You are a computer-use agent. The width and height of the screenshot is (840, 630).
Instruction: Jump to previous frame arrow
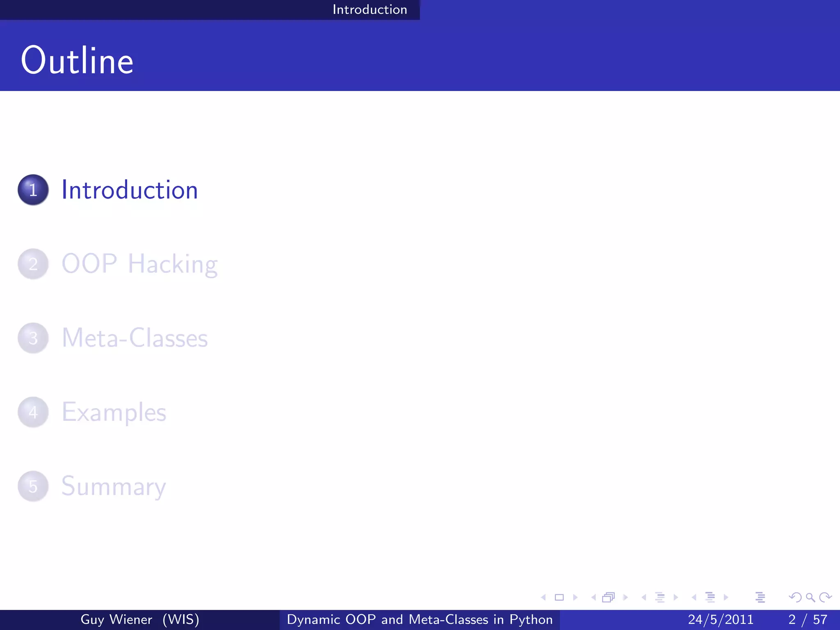point(593,598)
